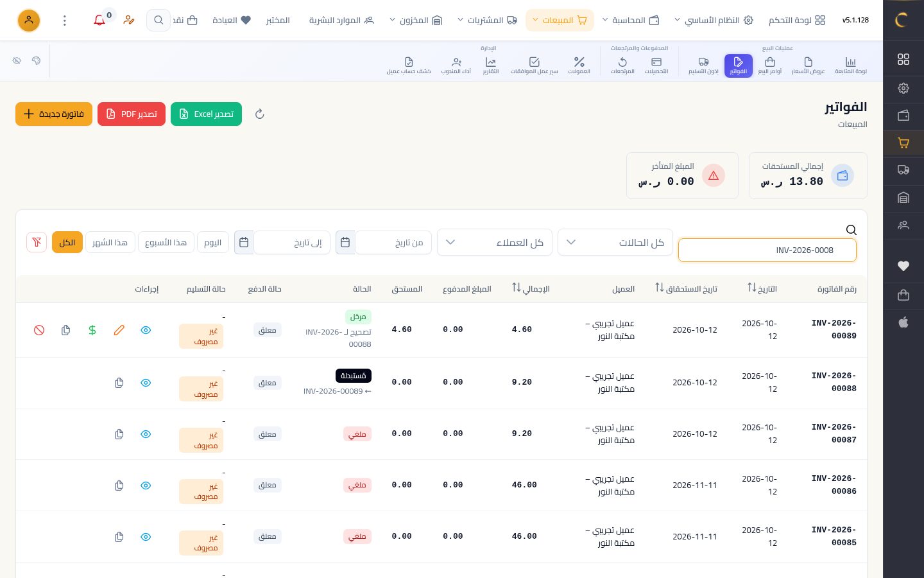Open عروض الأسعار quotations icon
Screen dimensions: 924x578
pos(808,65)
